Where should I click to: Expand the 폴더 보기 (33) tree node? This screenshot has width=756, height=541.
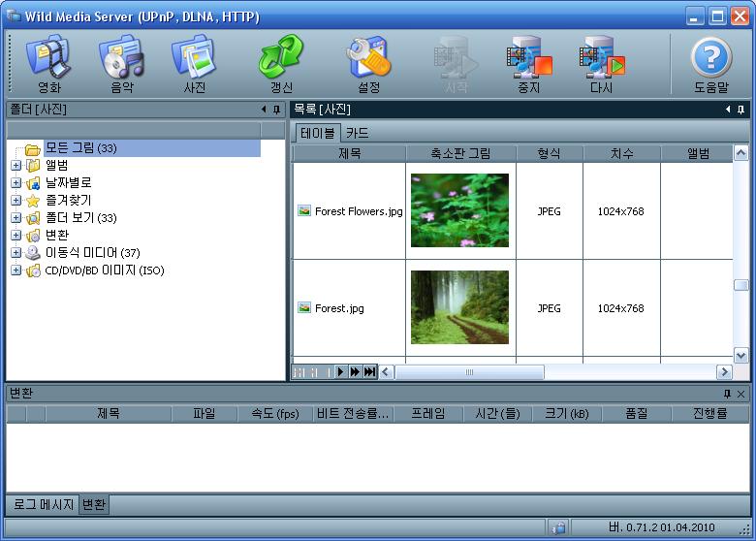(16, 217)
